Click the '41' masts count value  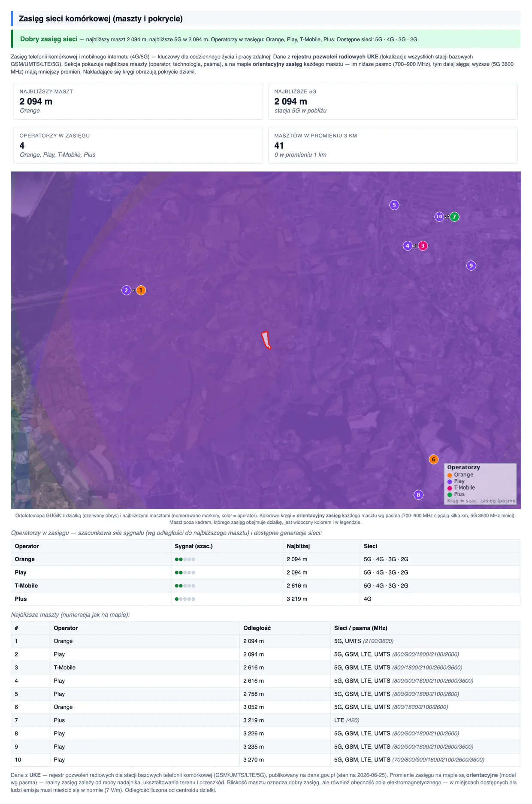279,145
